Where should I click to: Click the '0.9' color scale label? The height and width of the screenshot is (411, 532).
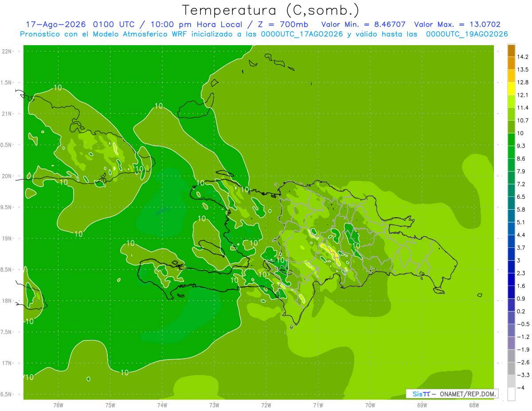click(521, 298)
